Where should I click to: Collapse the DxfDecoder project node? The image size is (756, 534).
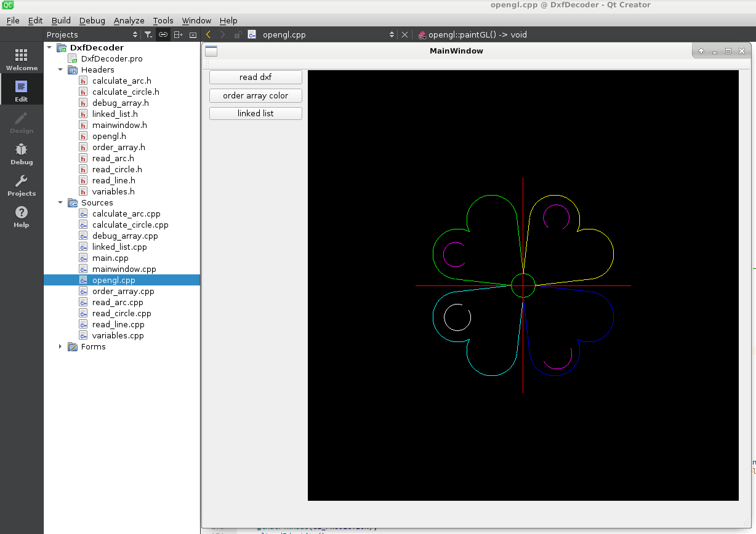(49, 47)
